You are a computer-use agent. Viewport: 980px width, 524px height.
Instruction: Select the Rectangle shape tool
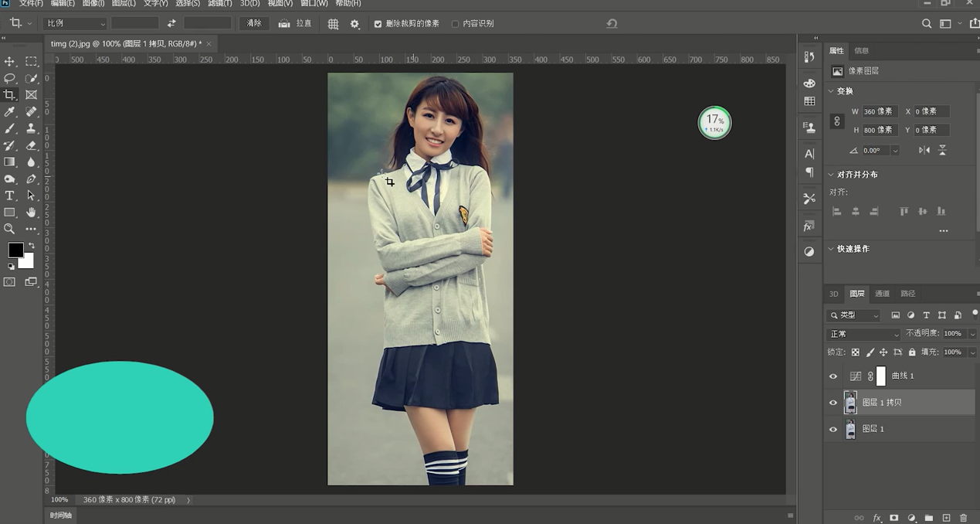[x=9, y=213]
